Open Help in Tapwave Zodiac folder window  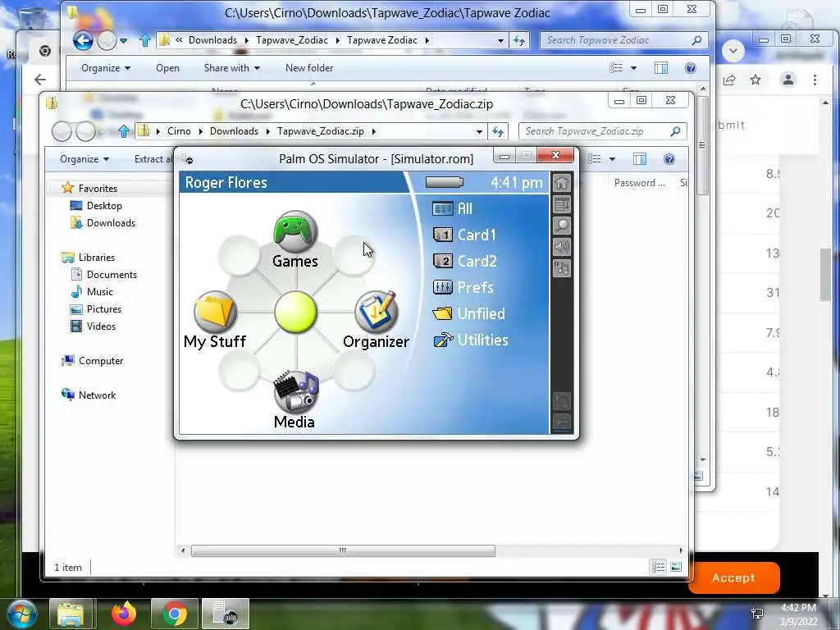[691, 68]
